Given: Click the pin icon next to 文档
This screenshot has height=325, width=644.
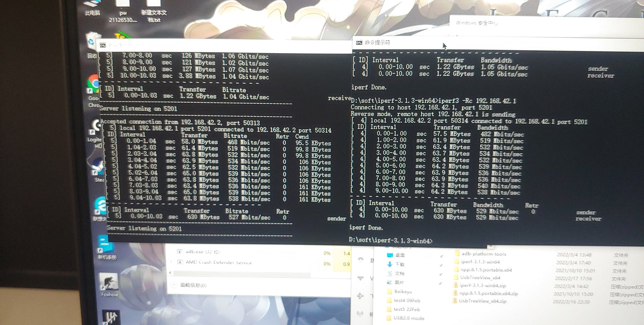Looking at the screenshot, I should [441, 274].
